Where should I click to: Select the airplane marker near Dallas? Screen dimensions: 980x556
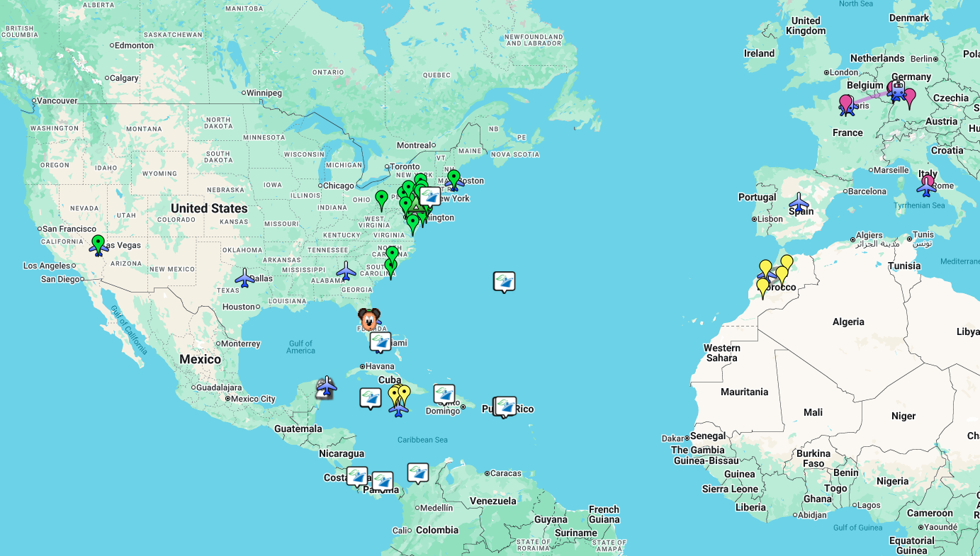click(x=244, y=278)
